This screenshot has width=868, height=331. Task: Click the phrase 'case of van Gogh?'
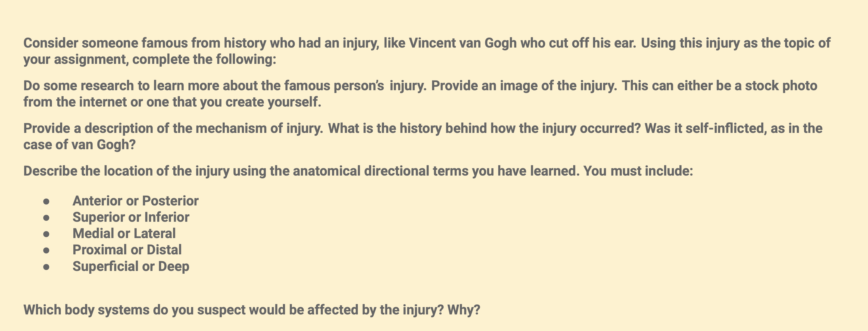pyautogui.click(x=80, y=145)
